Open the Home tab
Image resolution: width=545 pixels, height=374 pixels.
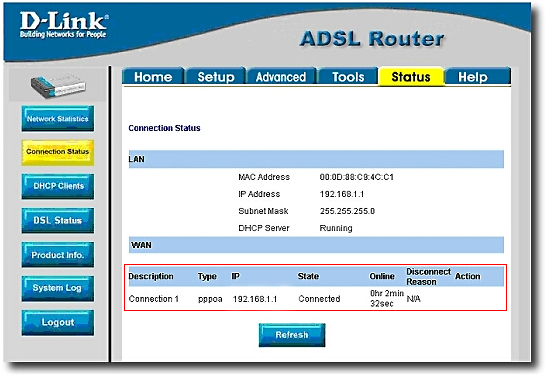153,76
